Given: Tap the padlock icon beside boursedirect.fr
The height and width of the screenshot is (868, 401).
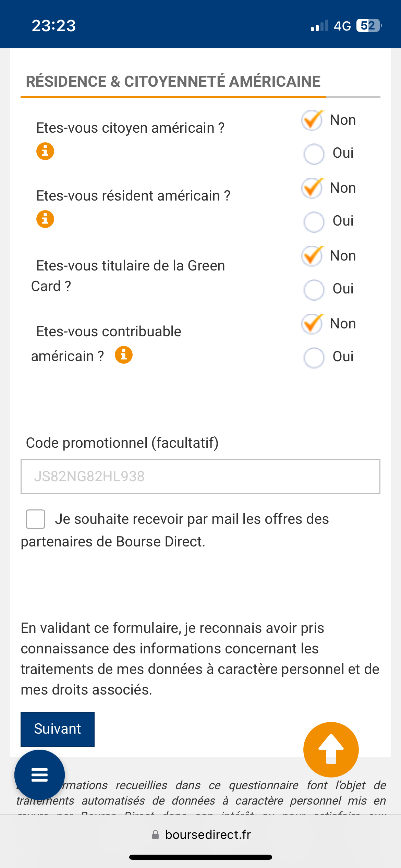Looking at the screenshot, I should coord(155,835).
